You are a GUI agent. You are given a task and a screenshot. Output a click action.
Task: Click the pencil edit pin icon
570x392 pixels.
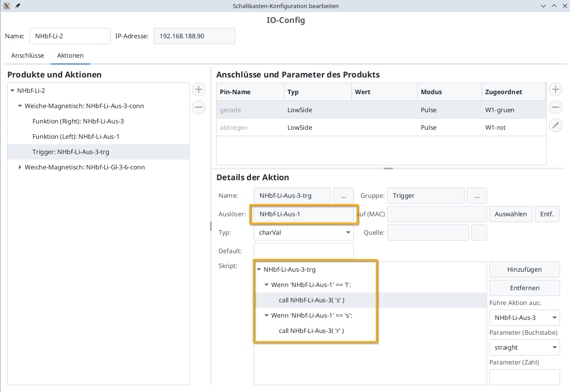point(556,125)
